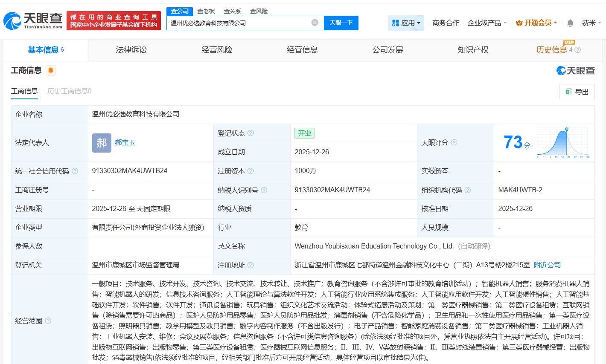
Task: Click help icon next to 天眼评分
Action: click(454, 142)
